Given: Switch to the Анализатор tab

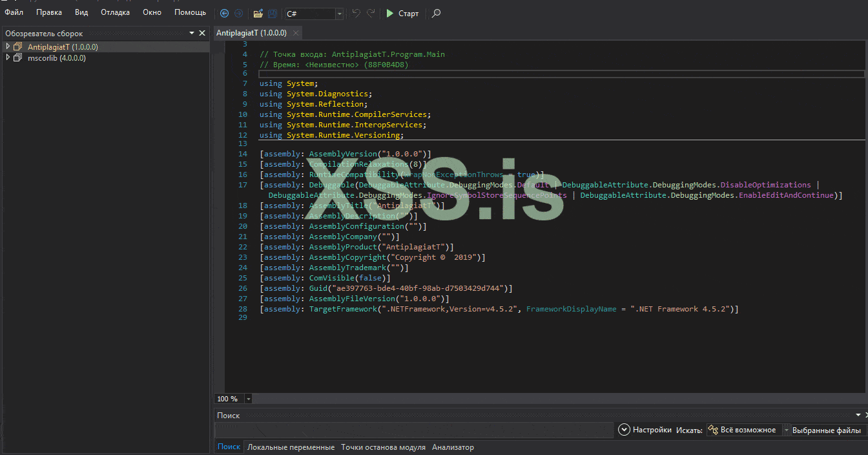Looking at the screenshot, I should tap(452, 447).
